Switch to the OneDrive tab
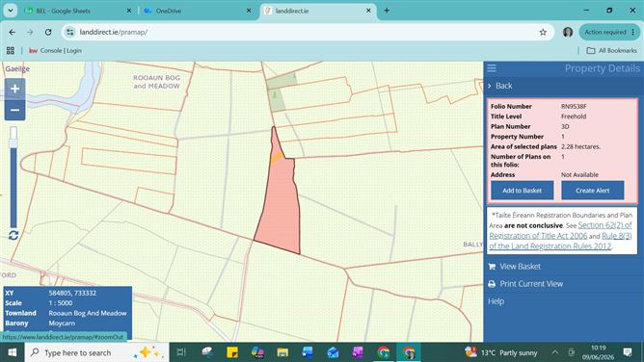This screenshot has height=362, width=644. tap(197, 11)
